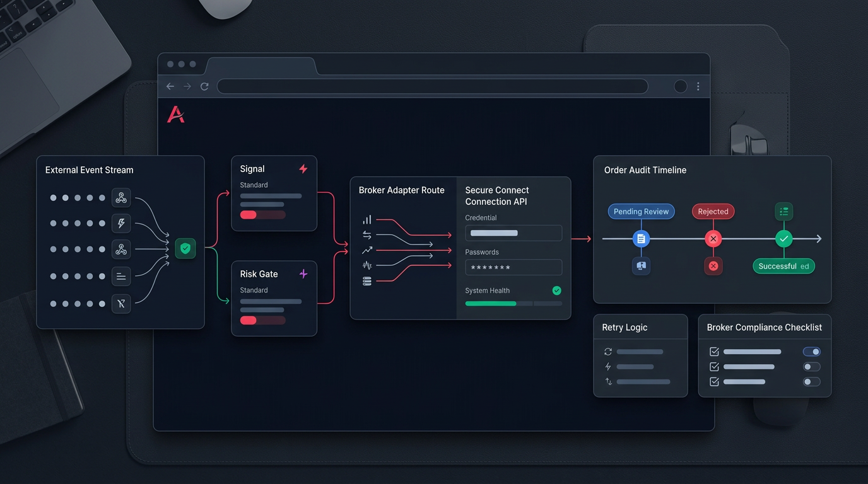
Task: Click the blue square icon below Pending Review node
Action: click(x=641, y=266)
